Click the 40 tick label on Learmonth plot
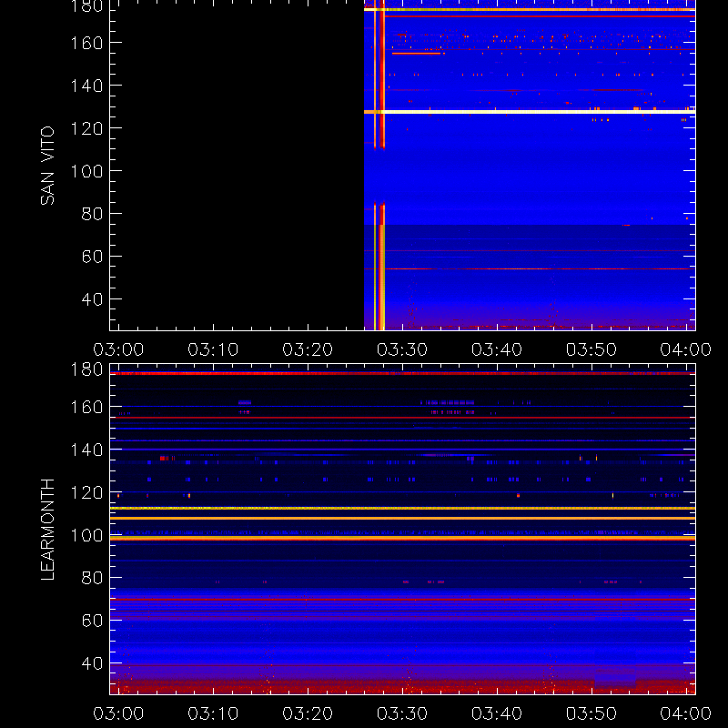The height and width of the screenshot is (728, 728). pyautogui.click(x=93, y=663)
